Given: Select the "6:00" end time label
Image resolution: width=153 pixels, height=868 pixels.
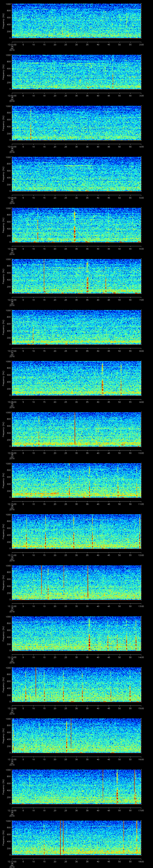Looking at the screenshot, I should [141, 249].
